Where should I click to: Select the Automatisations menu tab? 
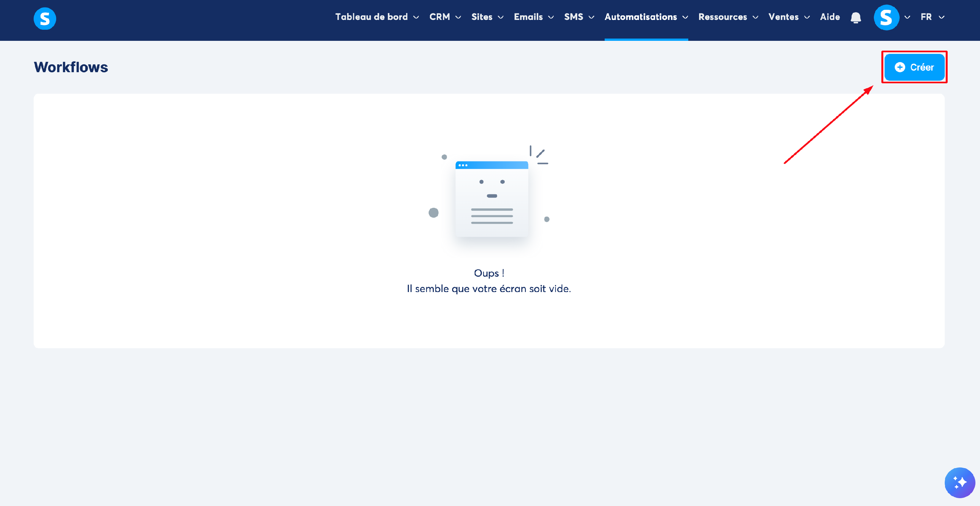[641, 17]
